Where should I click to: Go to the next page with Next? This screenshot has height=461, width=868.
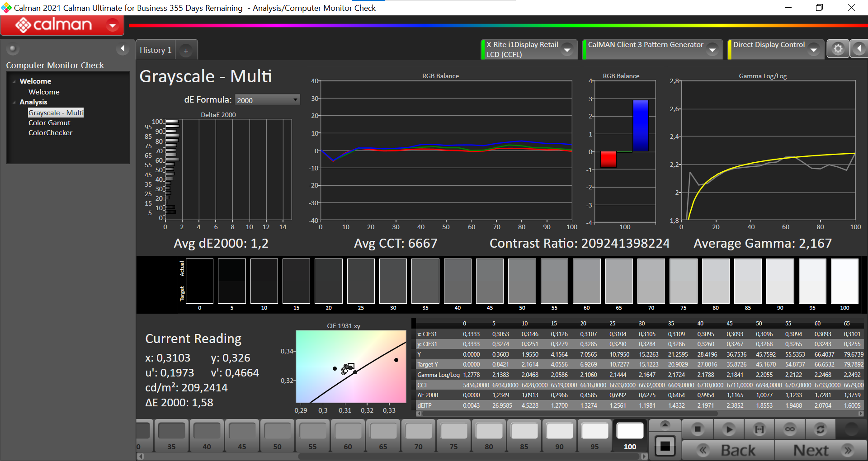pos(821,450)
